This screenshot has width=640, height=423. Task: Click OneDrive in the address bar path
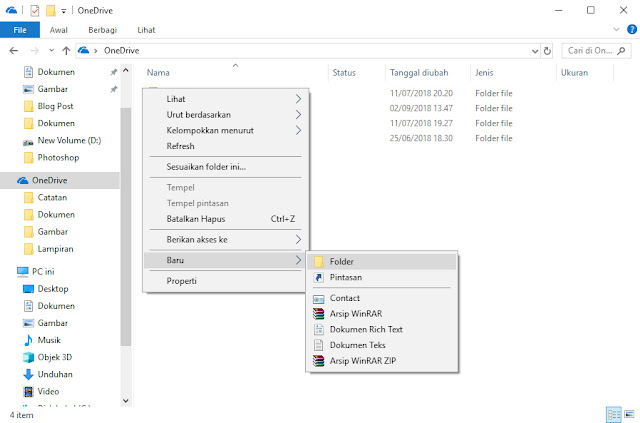pyautogui.click(x=121, y=51)
